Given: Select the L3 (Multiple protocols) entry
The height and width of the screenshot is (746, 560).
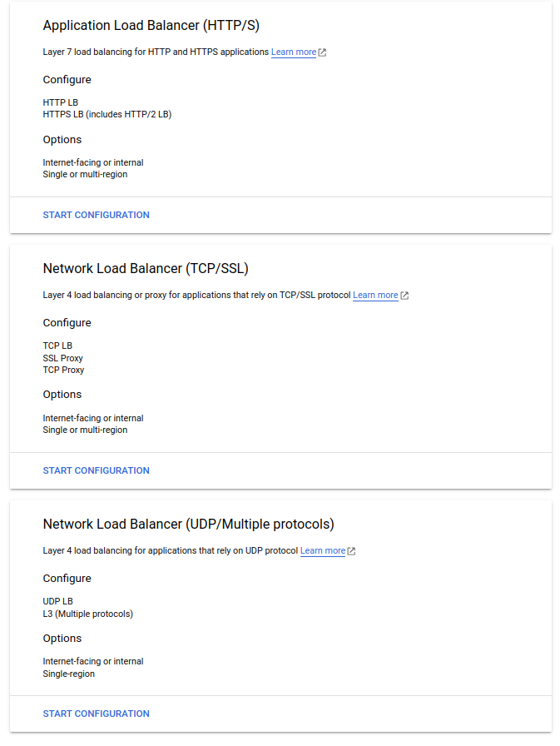Looking at the screenshot, I should [x=88, y=614].
